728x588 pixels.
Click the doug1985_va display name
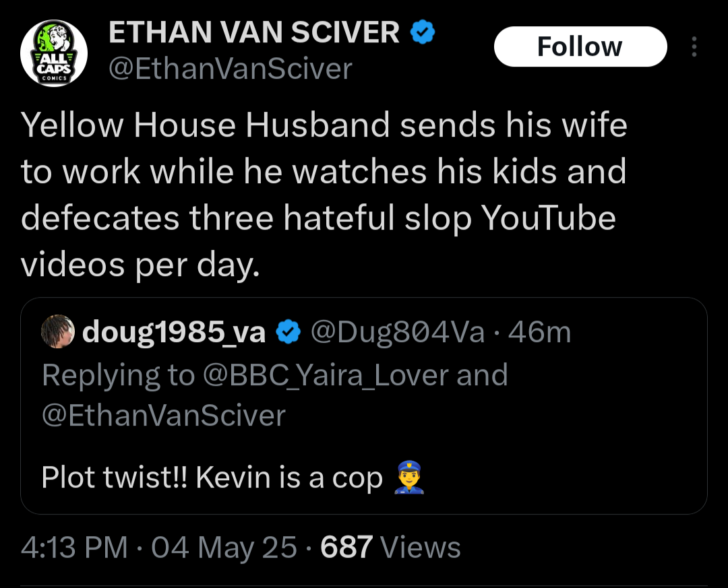point(174,333)
